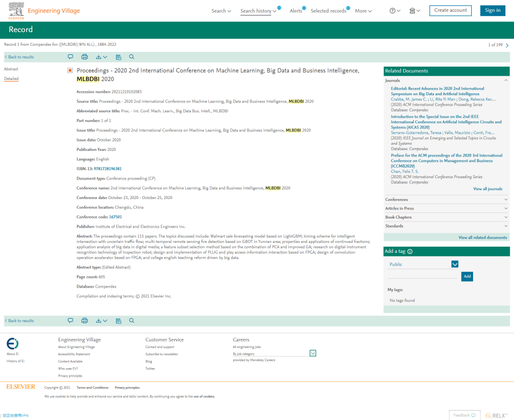
Task: Click the tag name input field
Action: pos(422,276)
